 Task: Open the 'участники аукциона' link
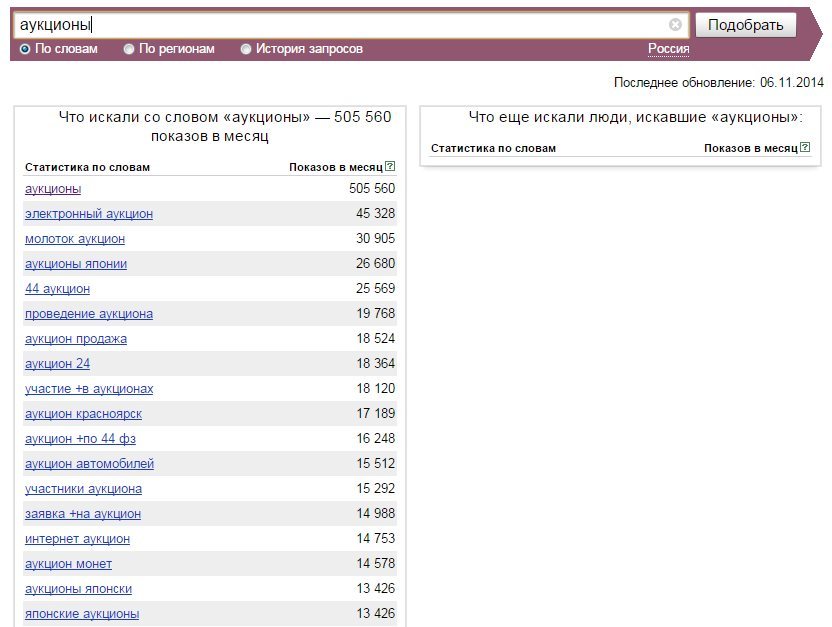[83, 489]
